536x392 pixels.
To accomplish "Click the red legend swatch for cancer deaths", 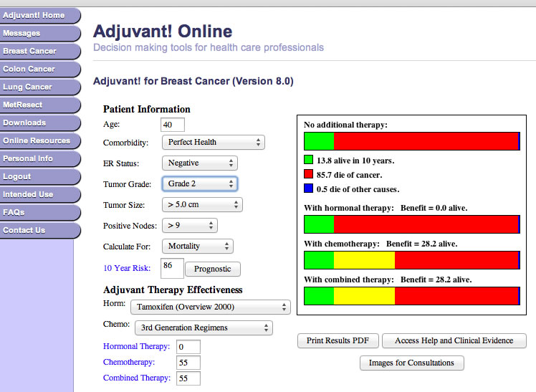I will (308, 174).
